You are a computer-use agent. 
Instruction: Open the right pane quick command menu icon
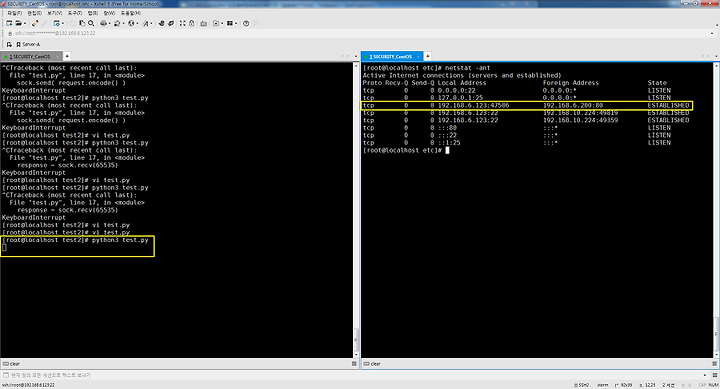(715, 364)
